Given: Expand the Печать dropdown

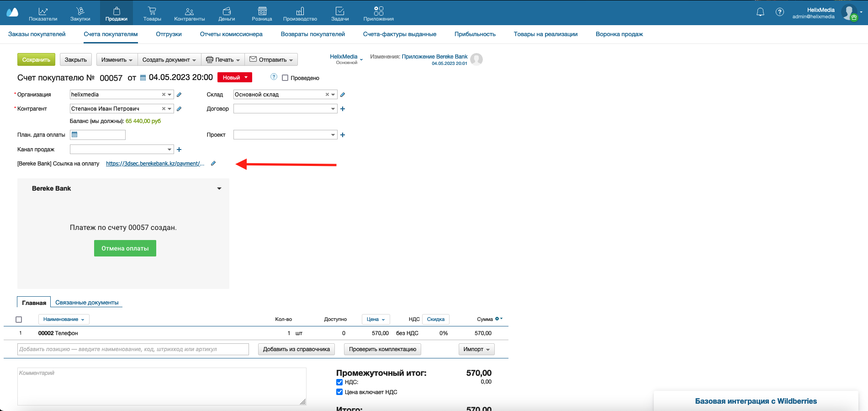Looking at the screenshot, I should coord(223,60).
